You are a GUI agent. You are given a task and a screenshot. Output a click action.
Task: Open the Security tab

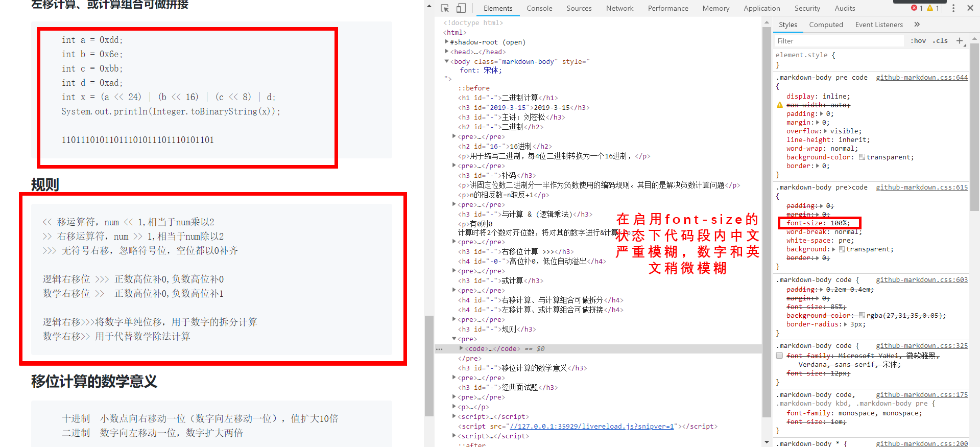[x=807, y=8]
